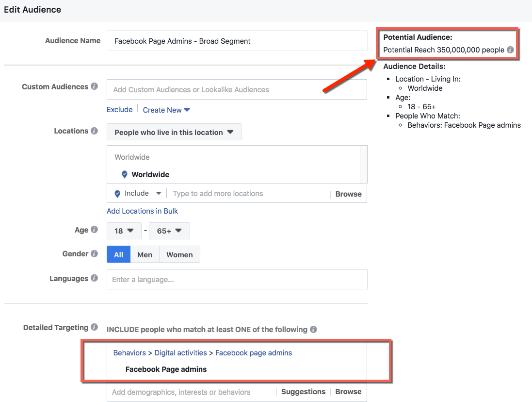Viewport: 532px width, 402px height.
Task: Open the minimum age 18 dropdown
Action: tap(124, 231)
